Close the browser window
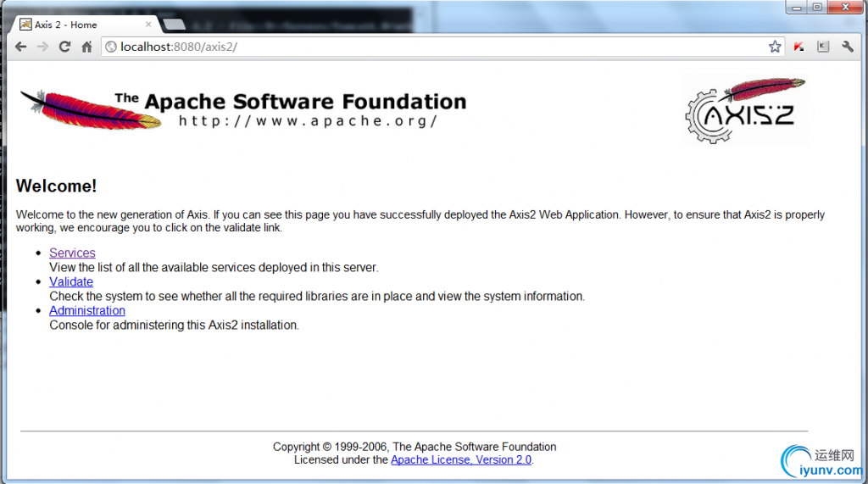Screen dimensions: 868x484 point(846,7)
